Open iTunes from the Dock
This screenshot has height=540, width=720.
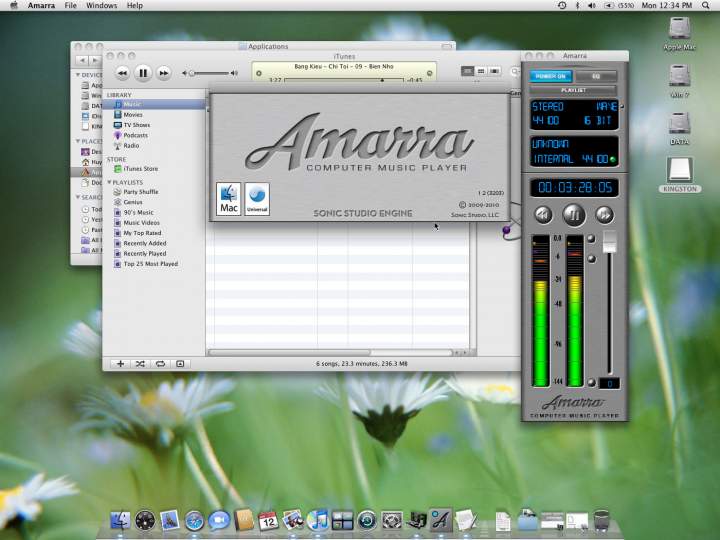pyautogui.click(x=317, y=521)
